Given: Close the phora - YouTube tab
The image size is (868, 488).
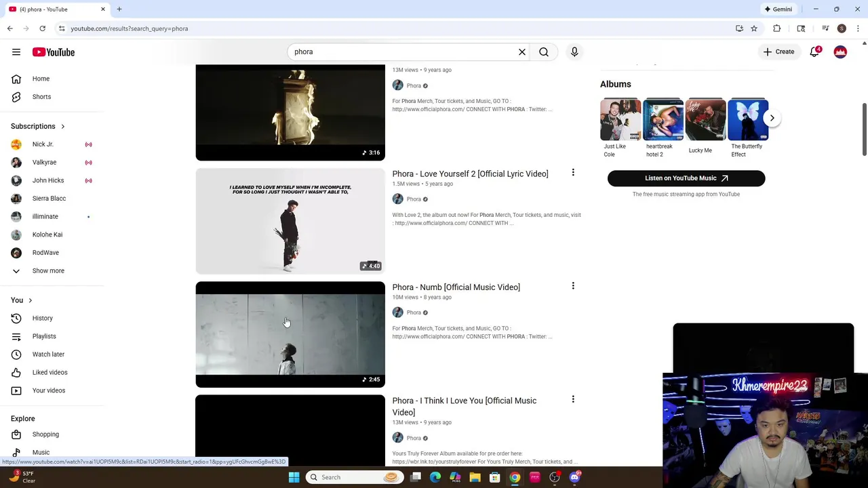Looking at the screenshot, I should (x=103, y=9).
